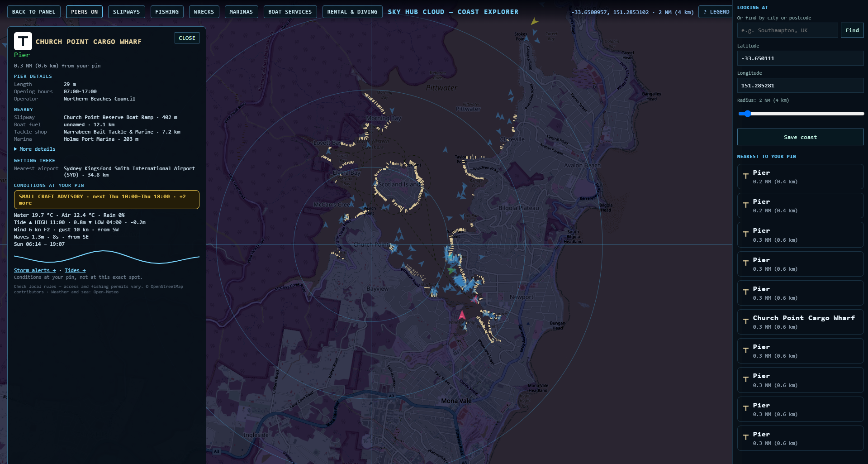The image size is (868, 464).
Task: Toggle the Rental & Diving layer
Action: coord(352,12)
